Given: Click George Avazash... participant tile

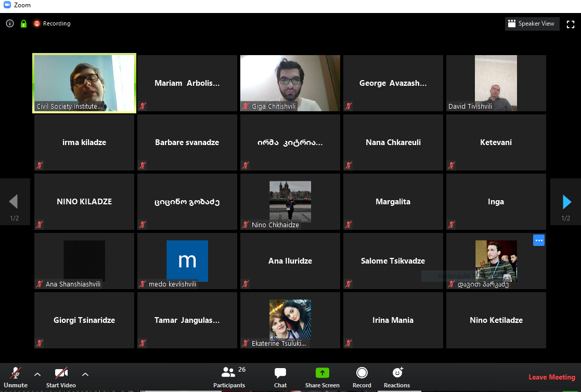Looking at the screenshot, I should [393, 83].
